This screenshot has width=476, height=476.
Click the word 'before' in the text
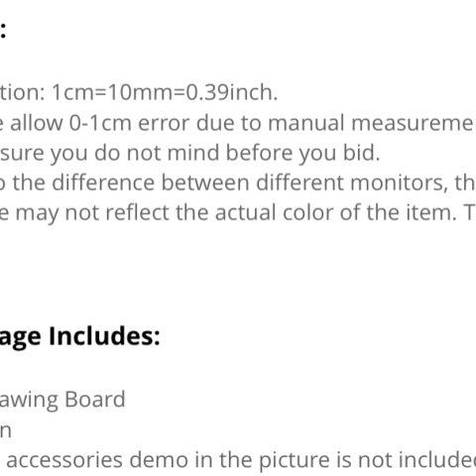point(259,153)
